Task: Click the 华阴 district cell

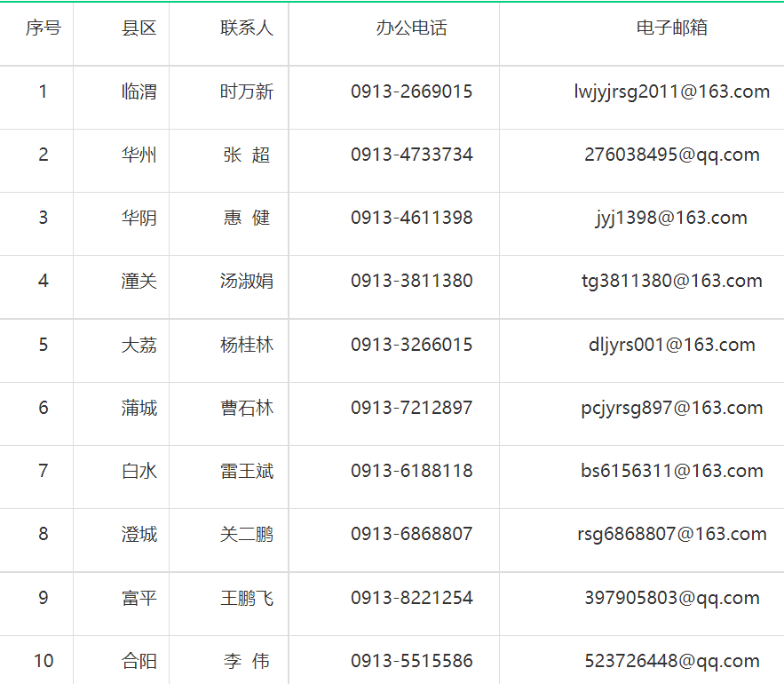Action: [139, 218]
